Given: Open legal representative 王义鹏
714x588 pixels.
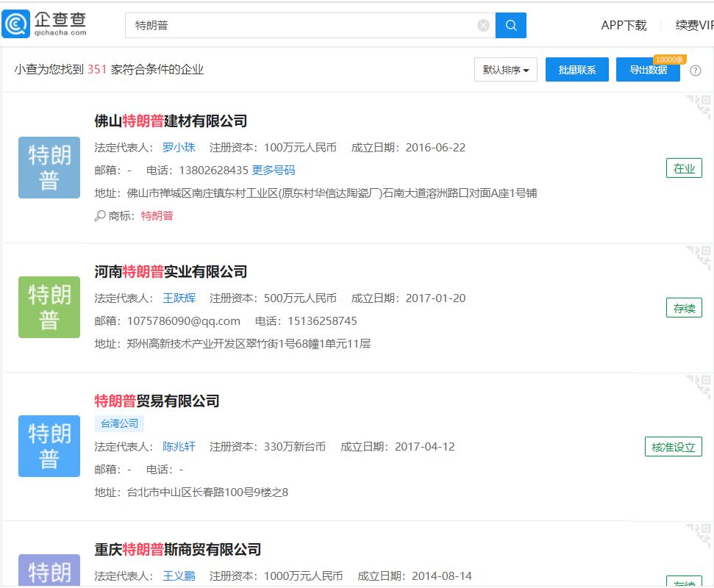Looking at the screenshot, I should 179,576.
